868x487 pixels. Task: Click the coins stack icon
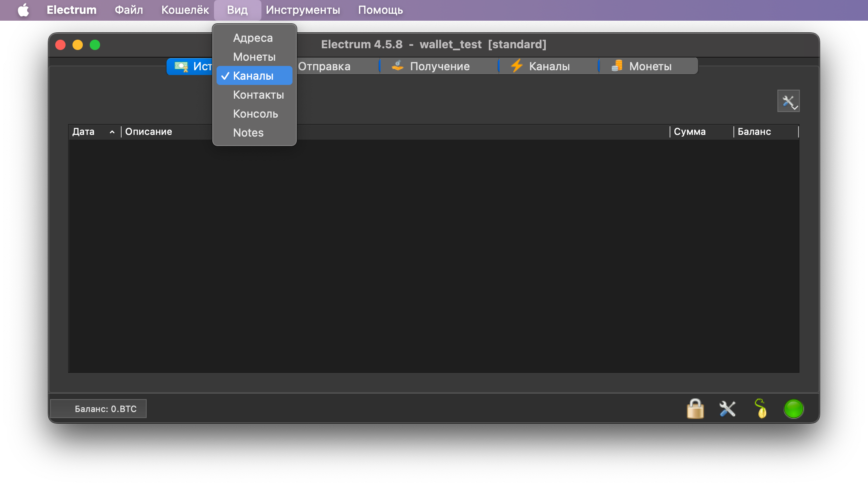(617, 66)
